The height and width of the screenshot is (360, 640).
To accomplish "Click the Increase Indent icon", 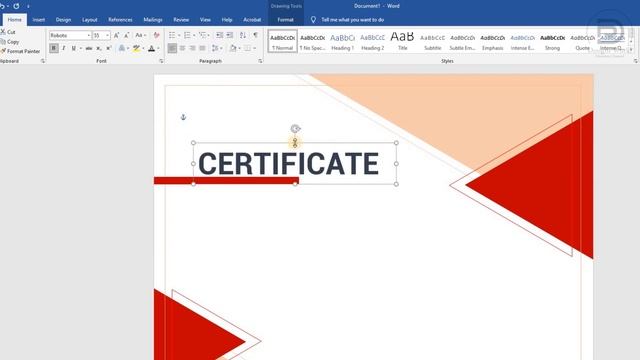I will tap(230, 35).
